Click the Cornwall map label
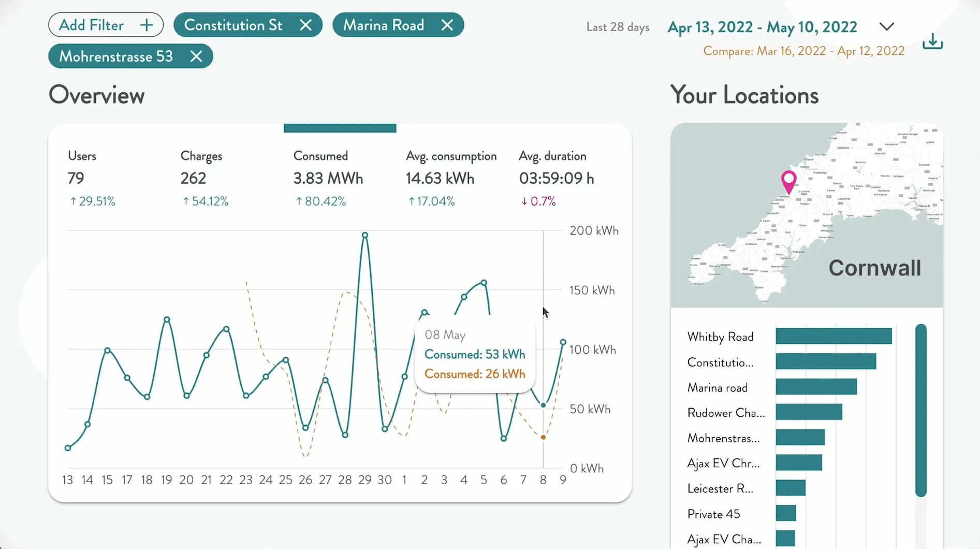The height and width of the screenshot is (549, 980). point(874,268)
